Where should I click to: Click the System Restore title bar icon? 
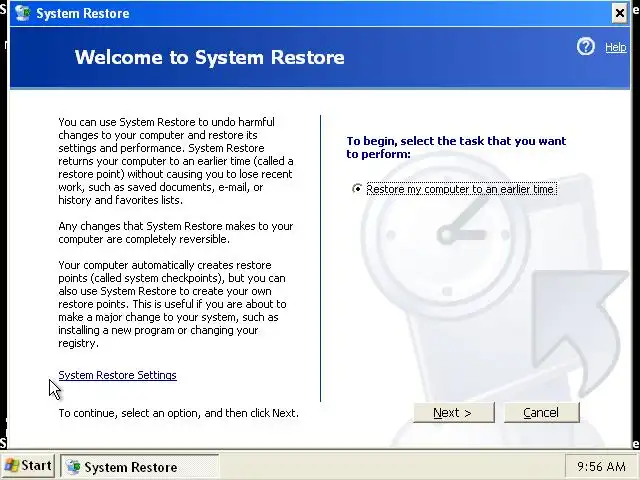pos(23,13)
